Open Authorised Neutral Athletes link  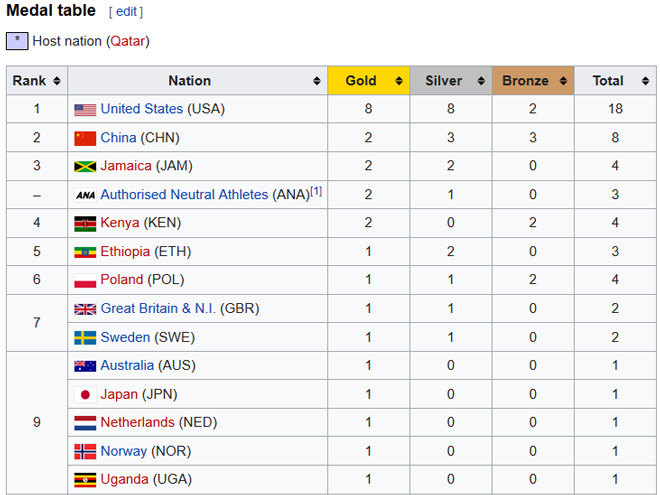click(184, 195)
